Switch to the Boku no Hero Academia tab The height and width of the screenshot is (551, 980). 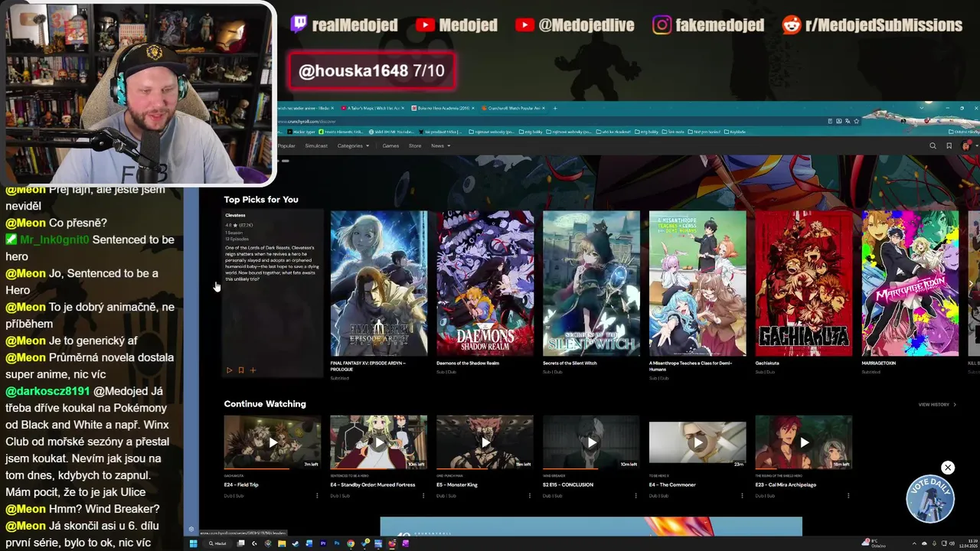443,108
